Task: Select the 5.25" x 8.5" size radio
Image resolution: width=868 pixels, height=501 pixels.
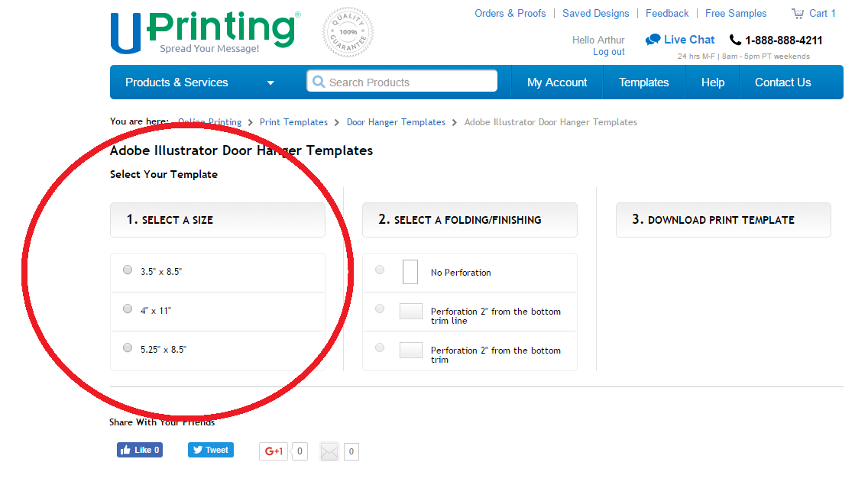Action: 128,347
